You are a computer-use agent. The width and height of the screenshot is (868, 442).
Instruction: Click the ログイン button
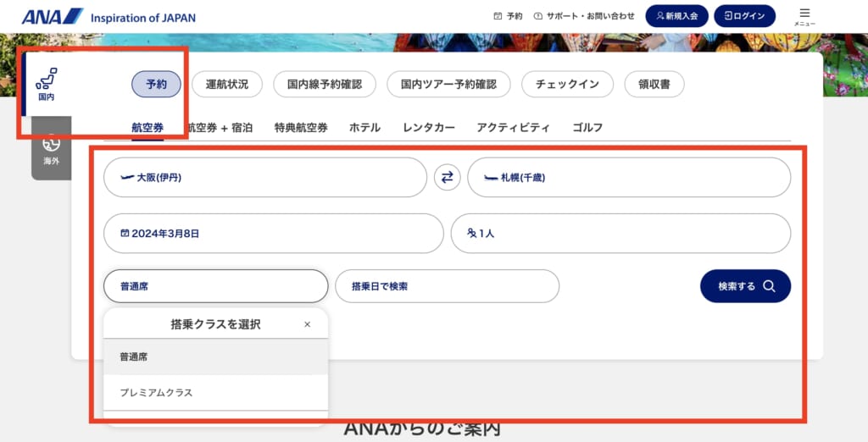tap(744, 16)
